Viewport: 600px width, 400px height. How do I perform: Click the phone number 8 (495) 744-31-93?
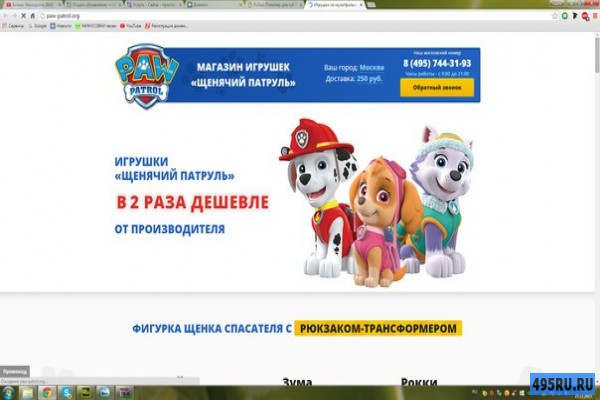[437, 63]
